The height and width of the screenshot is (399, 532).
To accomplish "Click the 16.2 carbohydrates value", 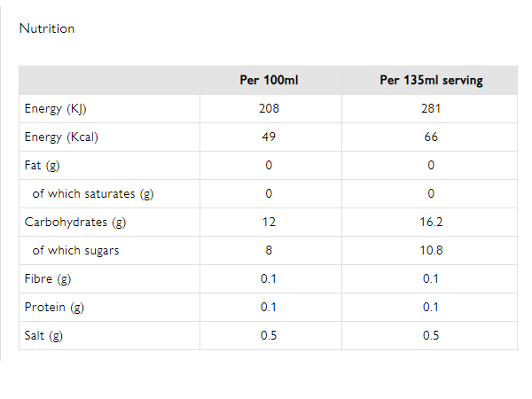I will point(431,223).
